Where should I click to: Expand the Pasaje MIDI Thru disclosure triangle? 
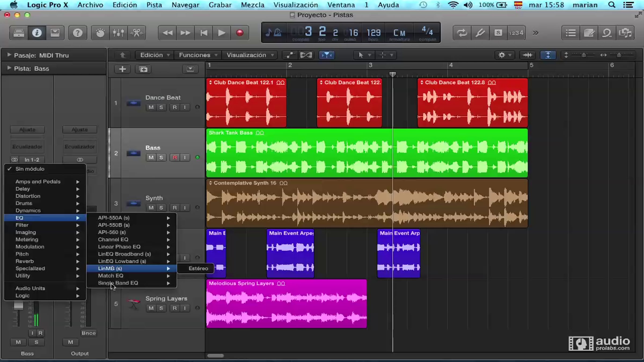9,55
